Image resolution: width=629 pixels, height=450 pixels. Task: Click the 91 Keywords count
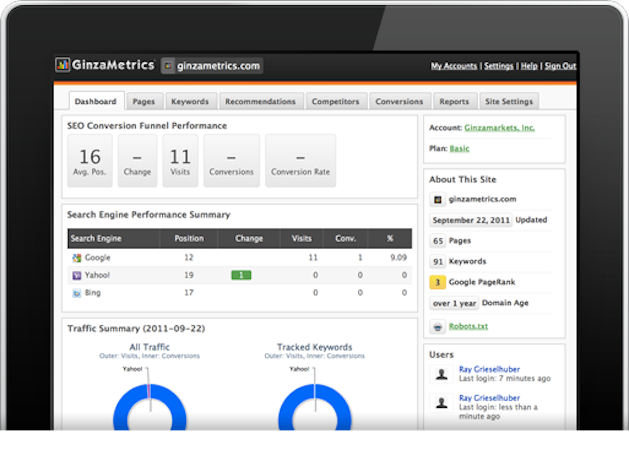click(438, 261)
